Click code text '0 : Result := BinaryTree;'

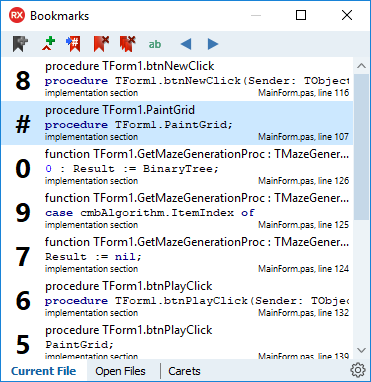tap(132, 169)
